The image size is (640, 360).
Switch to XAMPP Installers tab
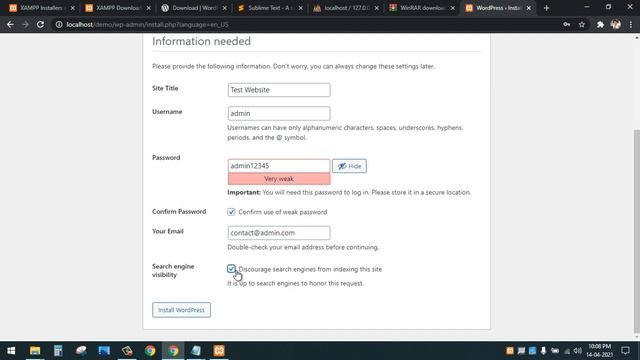[41, 8]
